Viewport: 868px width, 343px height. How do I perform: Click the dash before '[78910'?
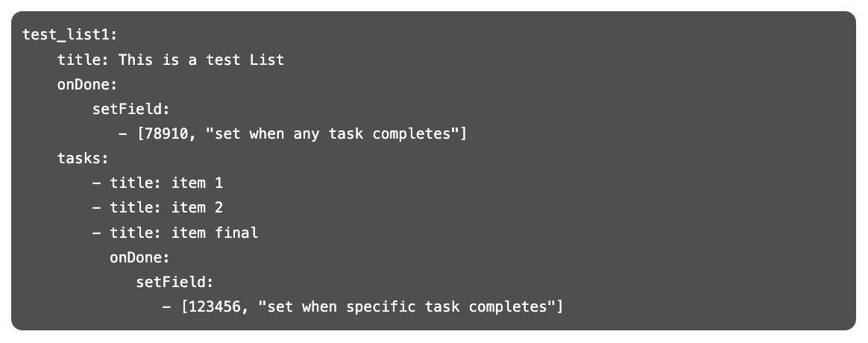[x=123, y=134]
